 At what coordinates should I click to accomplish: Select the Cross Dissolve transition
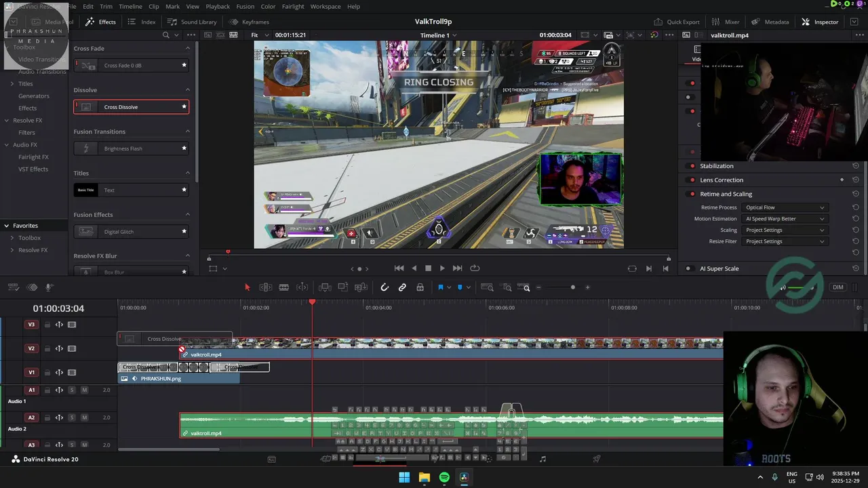131,107
